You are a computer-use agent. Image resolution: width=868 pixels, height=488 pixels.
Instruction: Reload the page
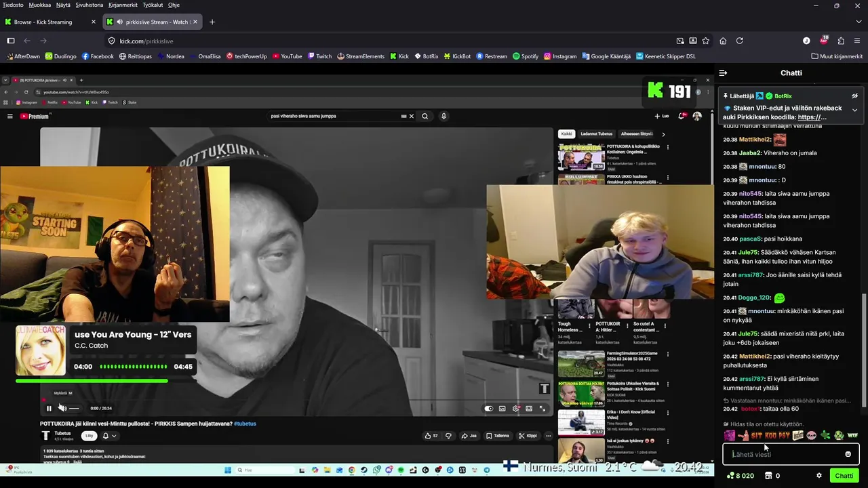[740, 41]
